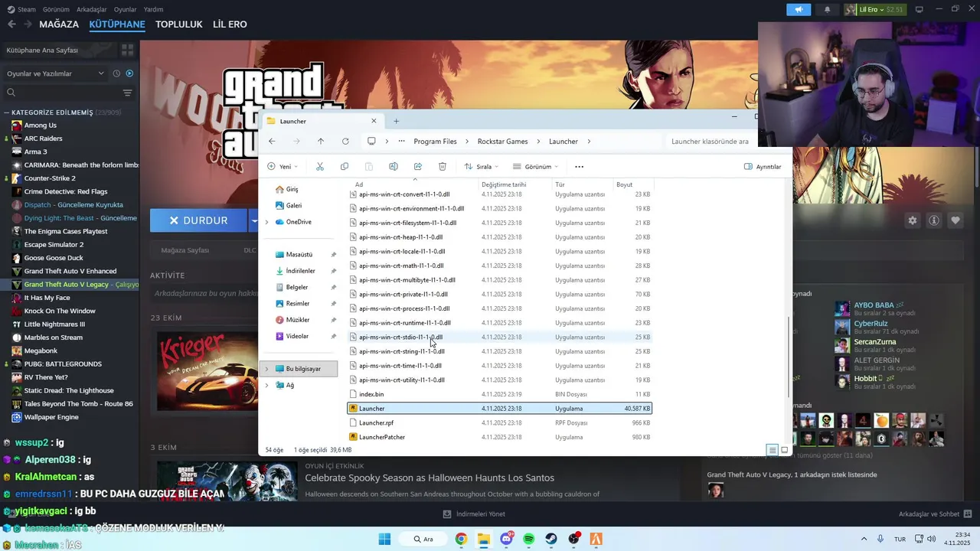Open the Sırala sort dropdown
980x551 pixels.
(482, 166)
